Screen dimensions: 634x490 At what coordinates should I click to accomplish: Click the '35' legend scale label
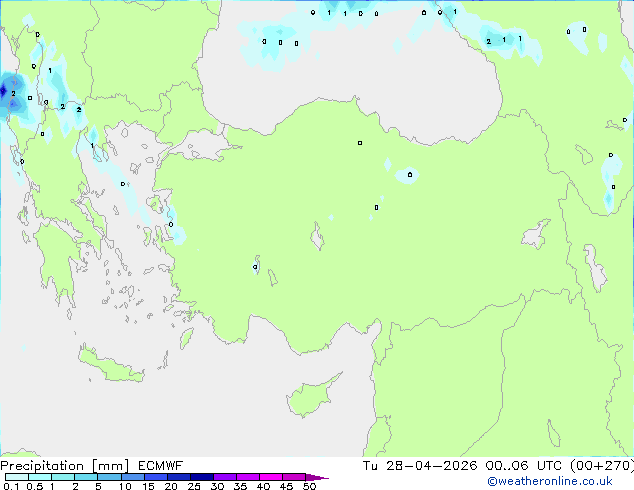(240, 486)
